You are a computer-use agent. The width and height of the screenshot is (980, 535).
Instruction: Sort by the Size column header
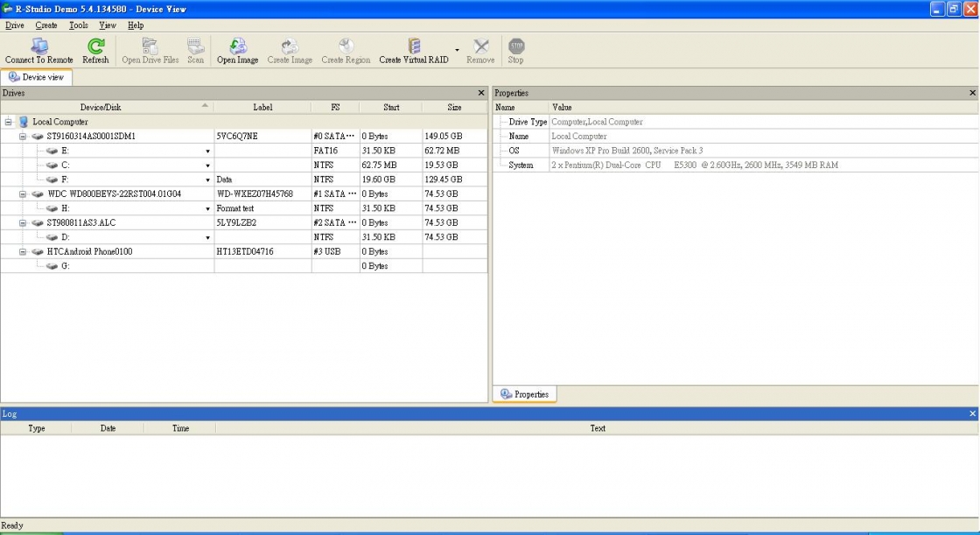[454, 108]
